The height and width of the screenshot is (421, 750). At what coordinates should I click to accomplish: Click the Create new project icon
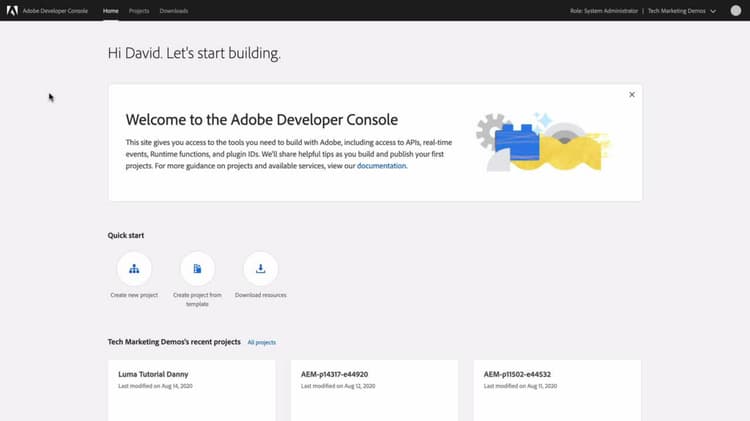(134, 269)
